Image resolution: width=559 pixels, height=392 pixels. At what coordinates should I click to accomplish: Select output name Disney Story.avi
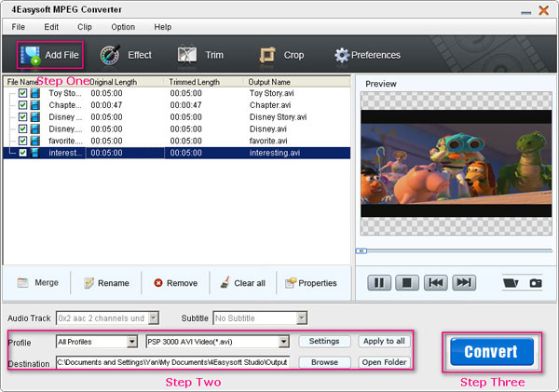278,117
